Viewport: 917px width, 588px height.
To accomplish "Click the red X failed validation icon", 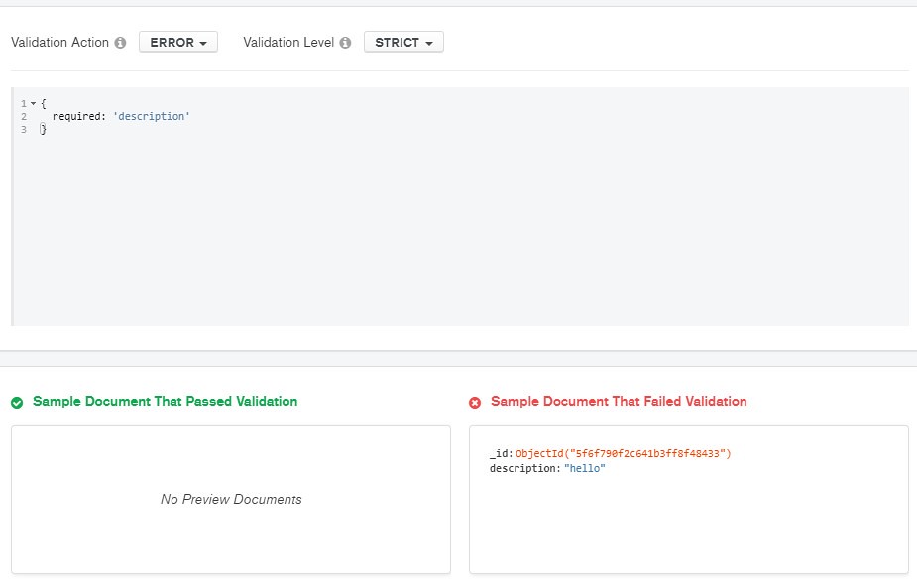I will [x=475, y=402].
